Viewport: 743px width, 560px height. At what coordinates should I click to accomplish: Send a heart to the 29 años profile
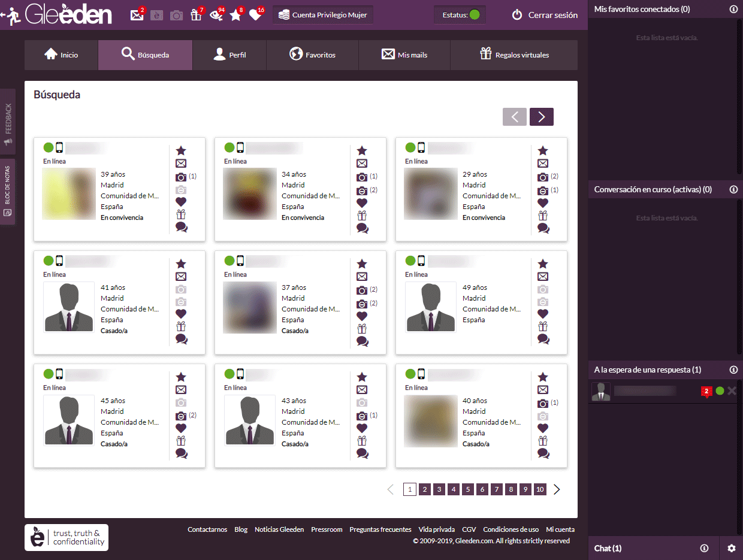[543, 202]
